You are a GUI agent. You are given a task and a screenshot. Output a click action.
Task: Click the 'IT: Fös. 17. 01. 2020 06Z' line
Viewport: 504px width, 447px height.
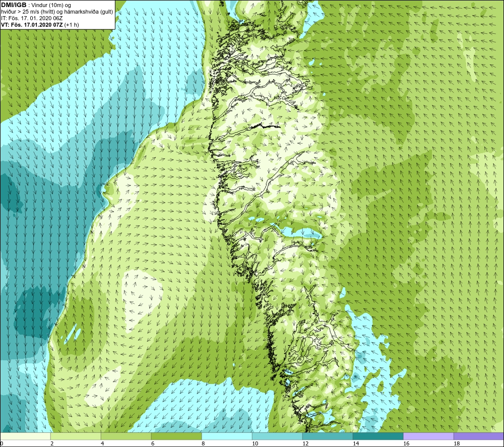pyautogui.click(x=32, y=18)
